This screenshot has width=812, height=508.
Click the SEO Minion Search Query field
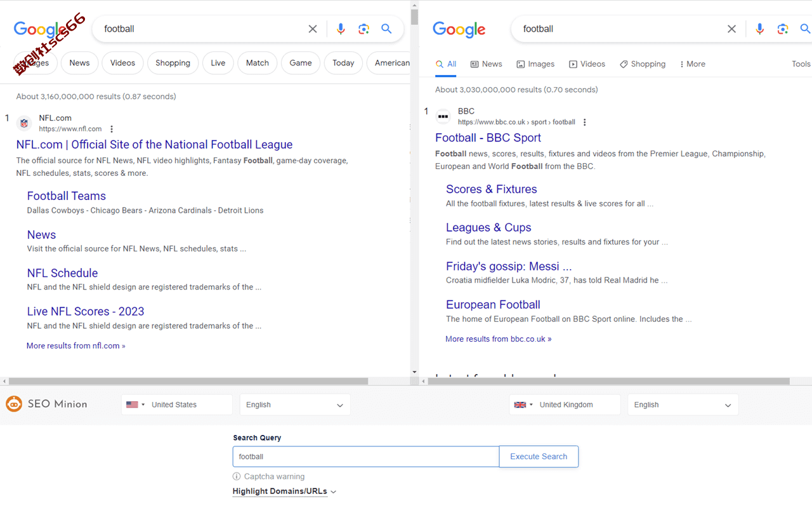coord(366,457)
